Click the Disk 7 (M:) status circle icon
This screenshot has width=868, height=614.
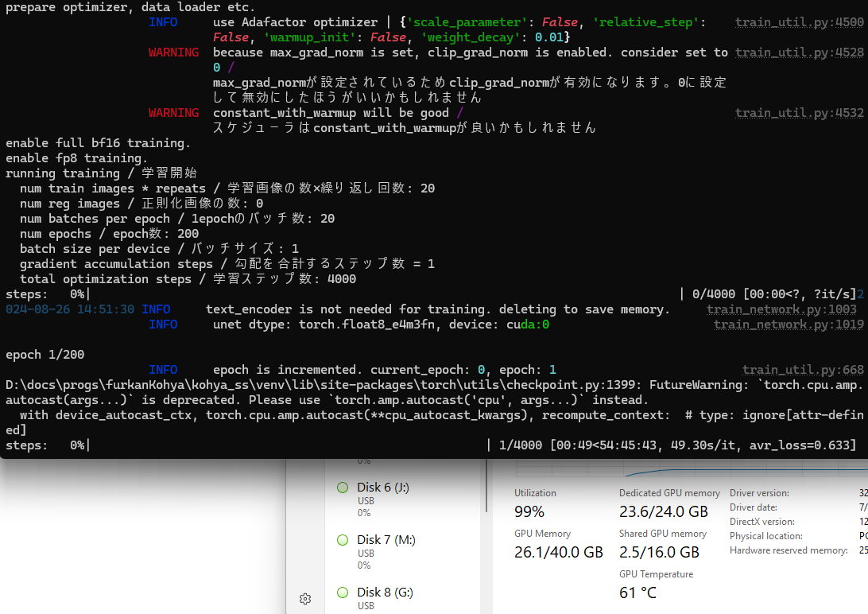343,540
